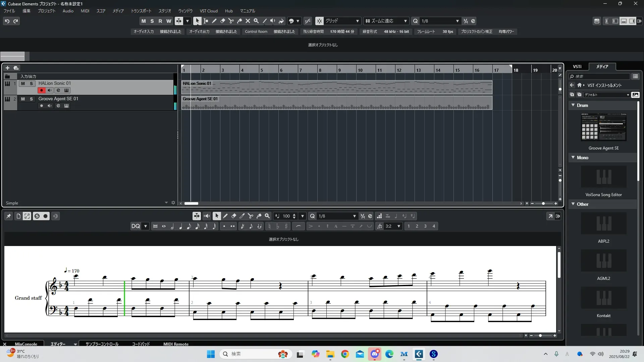Open the グリッド snap type dropdown
This screenshot has height=362, width=644.
pyautogui.click(x=358, y=21)
